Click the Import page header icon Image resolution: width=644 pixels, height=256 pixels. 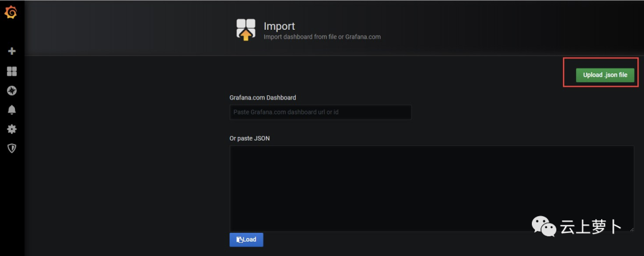click(246, 30)
